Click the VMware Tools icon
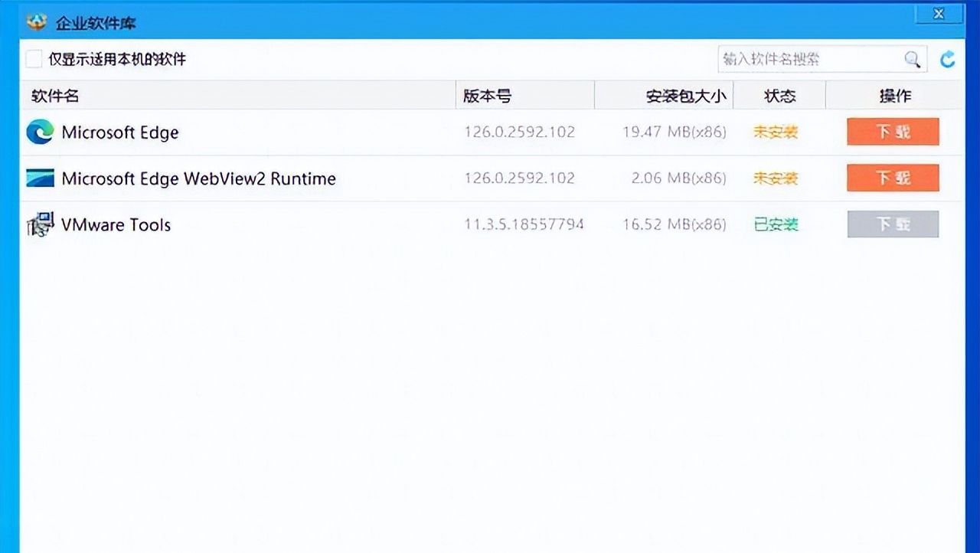The image size is (980, 553). point(40,224)
